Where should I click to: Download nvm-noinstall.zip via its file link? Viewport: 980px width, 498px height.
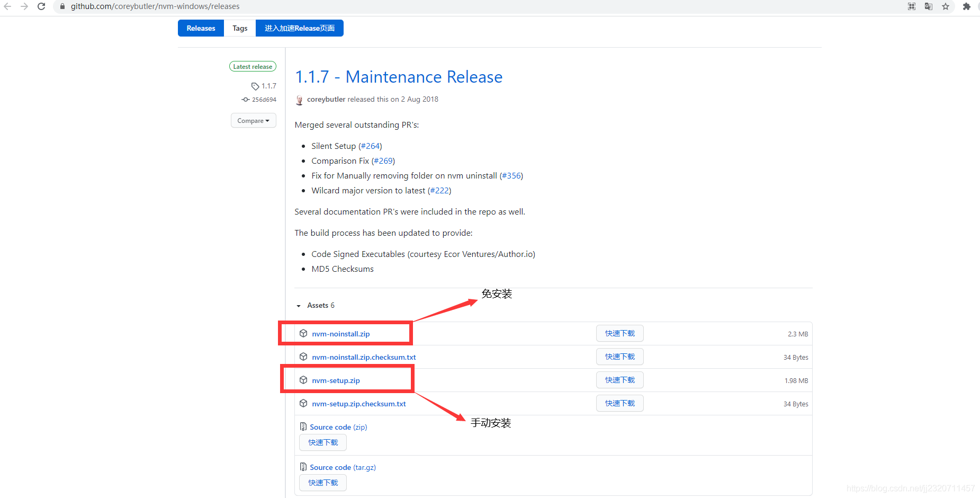pos(340,334)
